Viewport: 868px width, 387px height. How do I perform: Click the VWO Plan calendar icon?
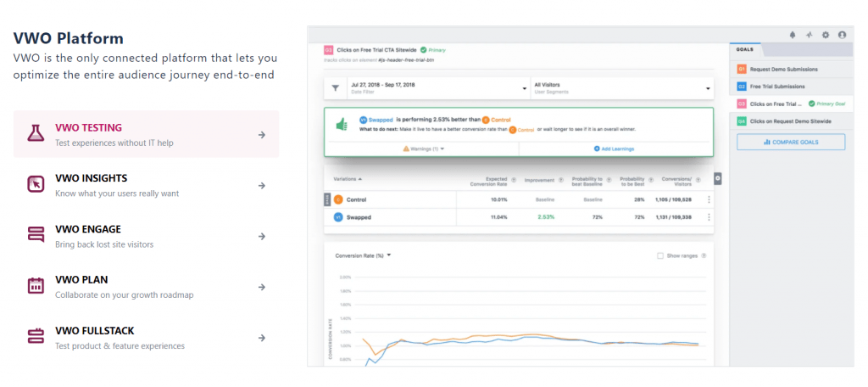36,286
